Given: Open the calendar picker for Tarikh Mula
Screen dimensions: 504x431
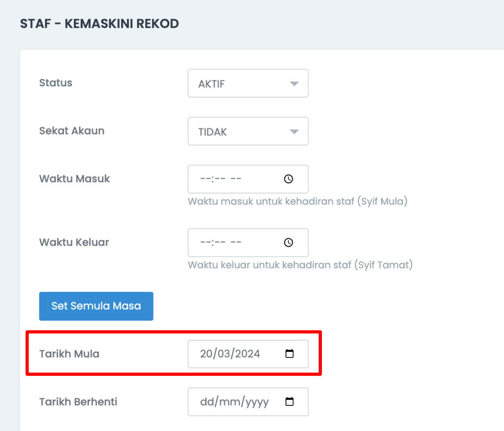Looking at the screenshot, I should pyautogui.click(x=289, y=354).
